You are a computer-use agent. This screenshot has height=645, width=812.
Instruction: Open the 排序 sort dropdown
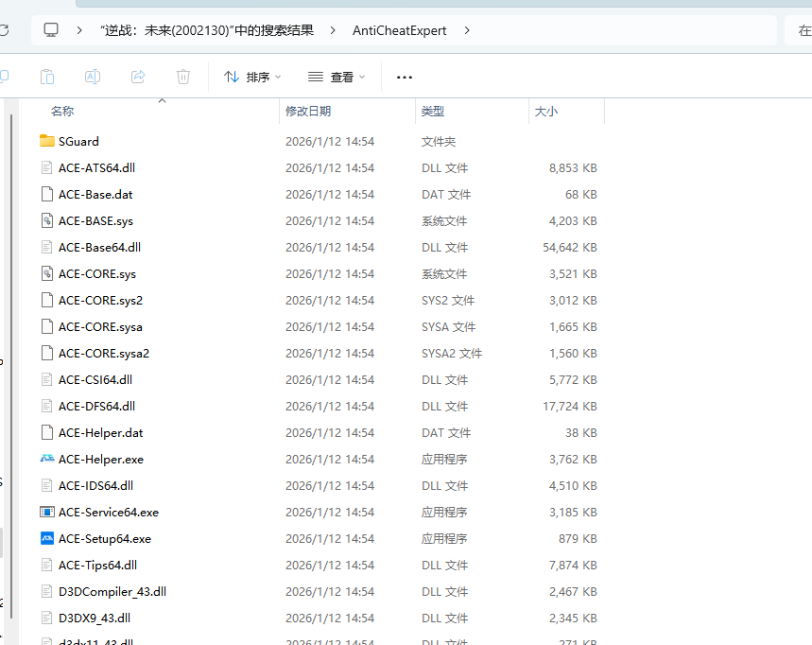252,77
